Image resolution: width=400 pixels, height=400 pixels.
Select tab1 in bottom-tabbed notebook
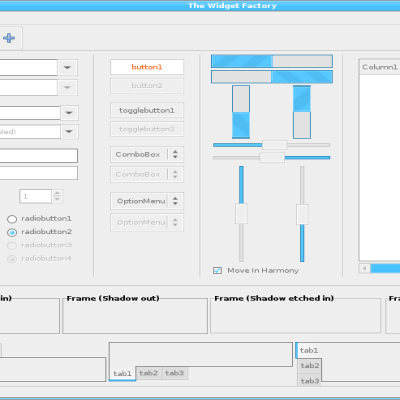tap(122, 374)
